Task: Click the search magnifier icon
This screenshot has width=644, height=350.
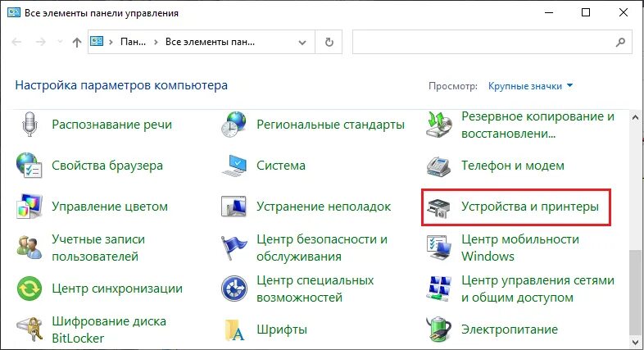Action: (620, 42)
